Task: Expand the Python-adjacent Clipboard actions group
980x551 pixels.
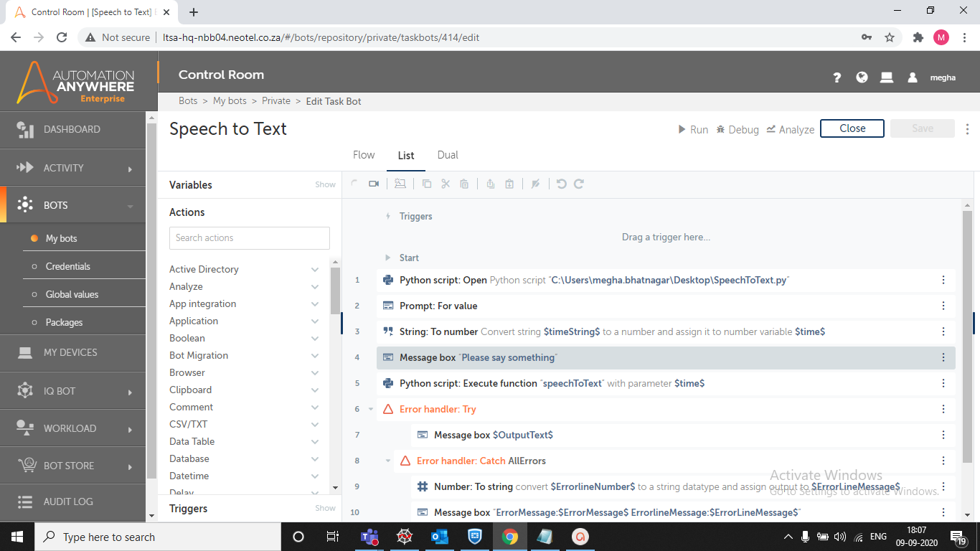Action: [314, 390]
